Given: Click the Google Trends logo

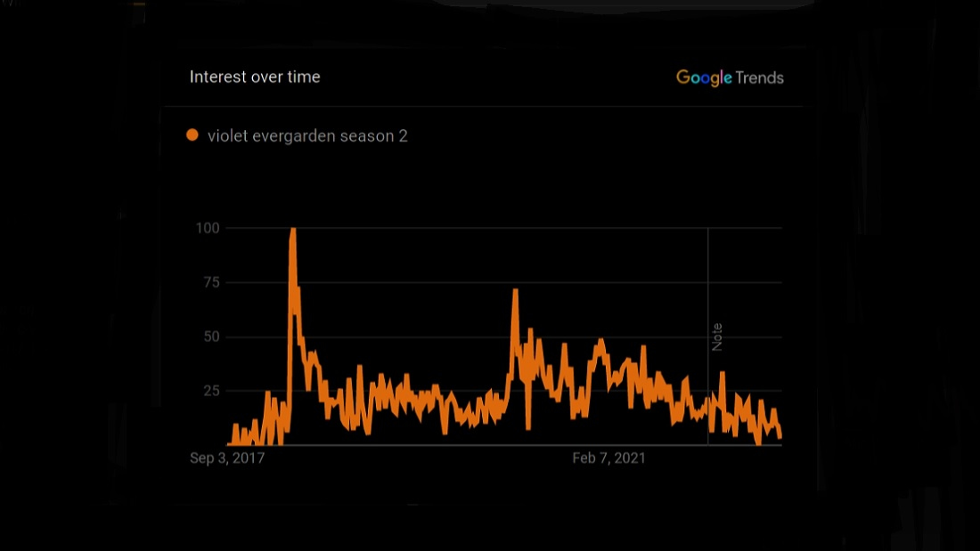Looking at the screenshot, I should click(x=730, y=78).
